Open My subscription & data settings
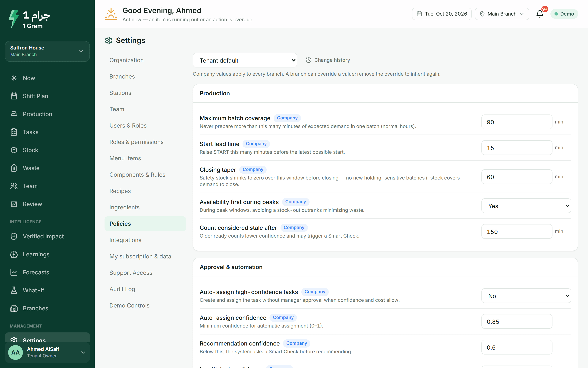The width and height of the screenshot is (588, 368). coord(145,256)
